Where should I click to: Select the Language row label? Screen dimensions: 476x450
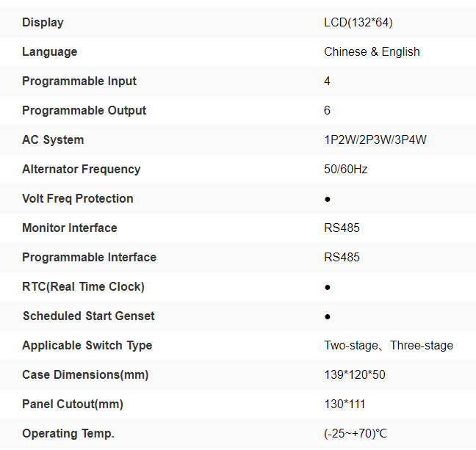pos(49,52)
